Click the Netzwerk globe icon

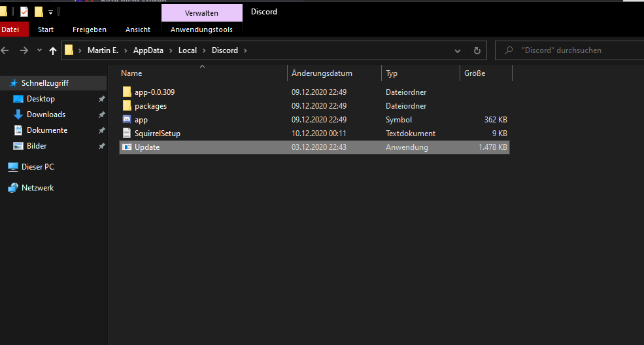click(x=13, y=188)
